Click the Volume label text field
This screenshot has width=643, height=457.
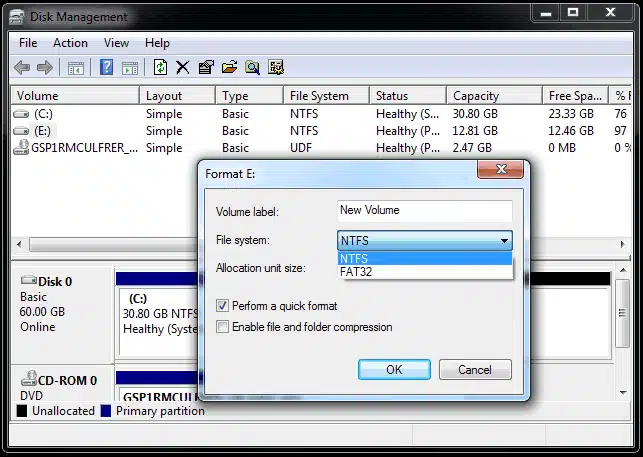click(425, 210)
